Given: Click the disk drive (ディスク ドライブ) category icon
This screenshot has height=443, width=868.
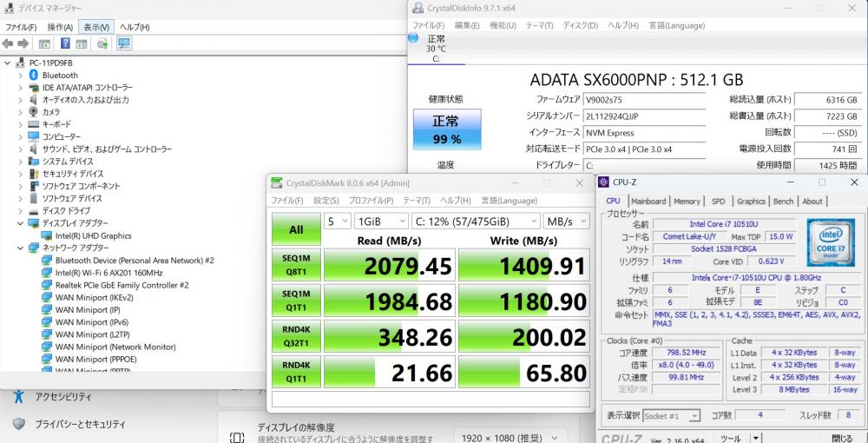Looking at the screenshot, I should [33, 211].
